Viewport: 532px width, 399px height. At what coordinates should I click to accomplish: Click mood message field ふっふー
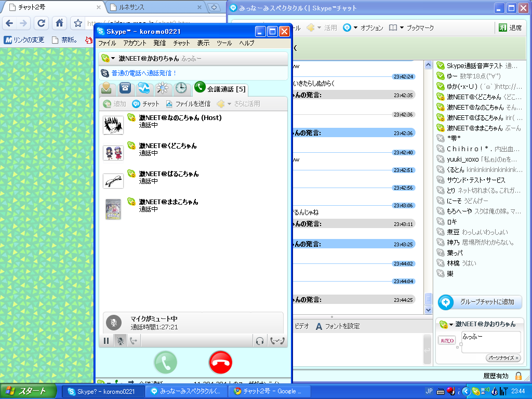491,342
